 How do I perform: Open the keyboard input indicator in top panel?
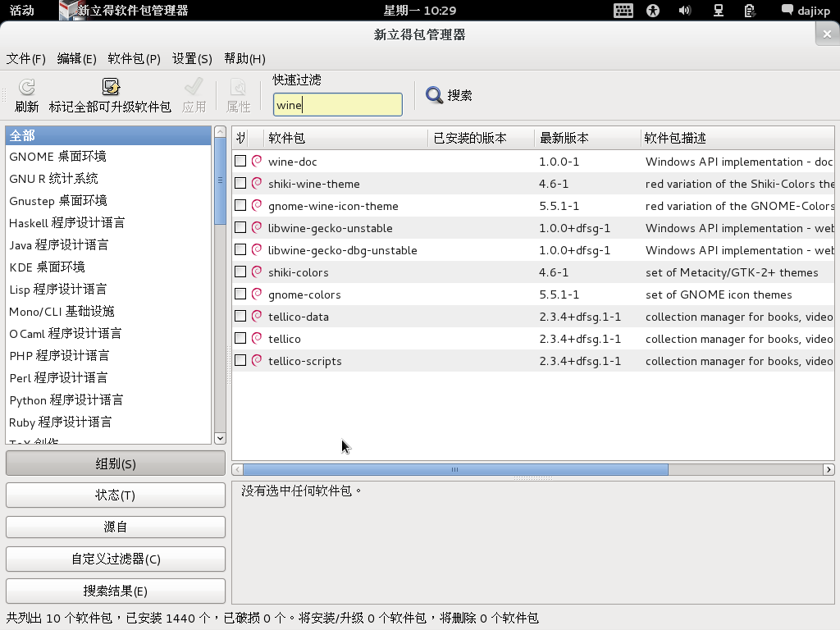point(623,10)
